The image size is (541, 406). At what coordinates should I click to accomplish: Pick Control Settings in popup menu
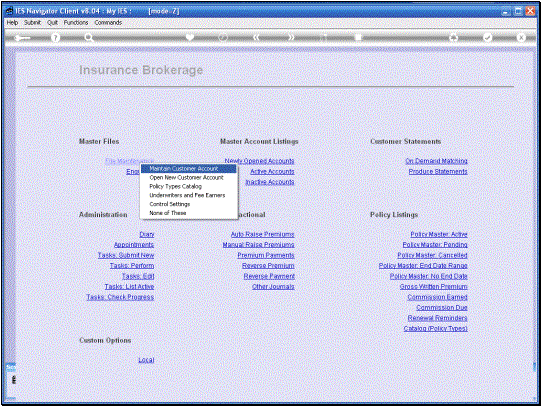(x=169, y=204)
